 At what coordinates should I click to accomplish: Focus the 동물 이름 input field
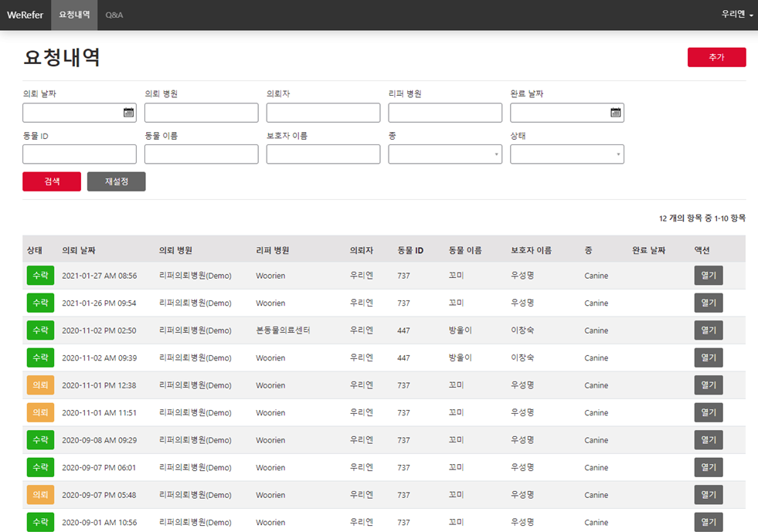201,154
